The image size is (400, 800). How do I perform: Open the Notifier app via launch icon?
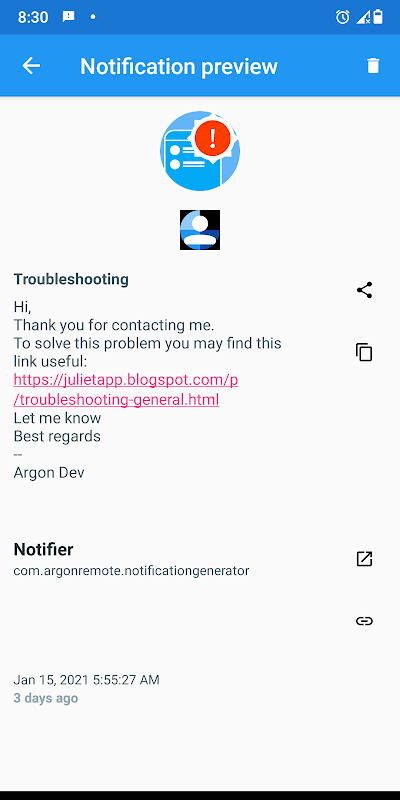[x=364, y=559]
